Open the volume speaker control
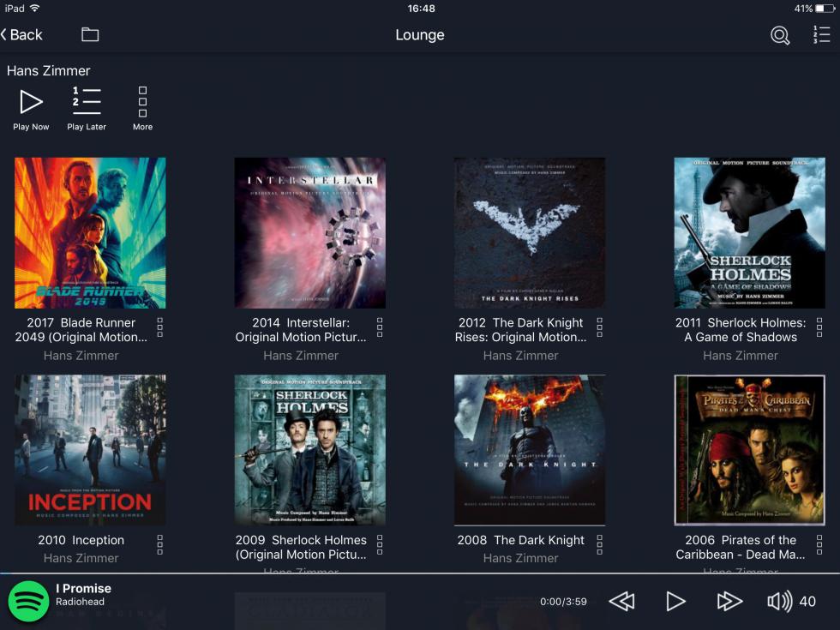 779,602
